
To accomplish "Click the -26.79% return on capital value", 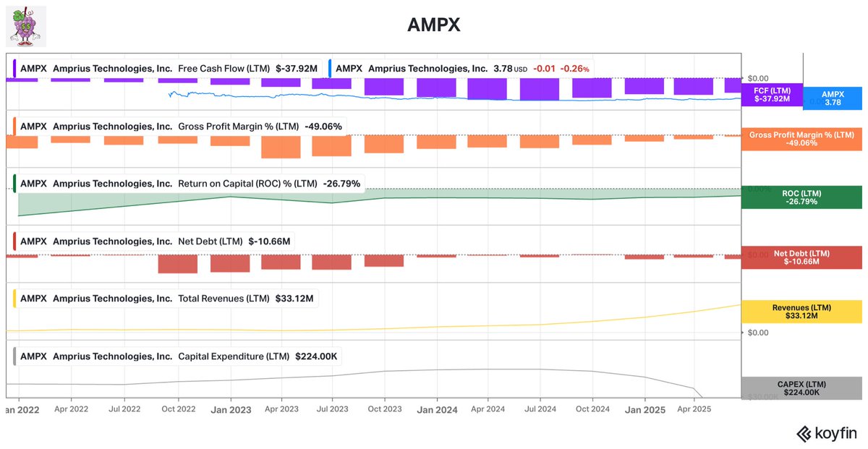I will (341, 184).
